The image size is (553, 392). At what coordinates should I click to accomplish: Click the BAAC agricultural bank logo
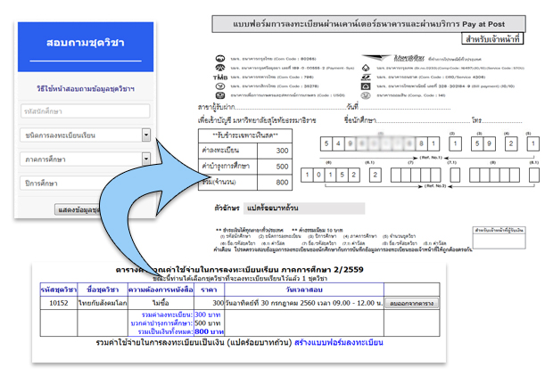[220, 95]
